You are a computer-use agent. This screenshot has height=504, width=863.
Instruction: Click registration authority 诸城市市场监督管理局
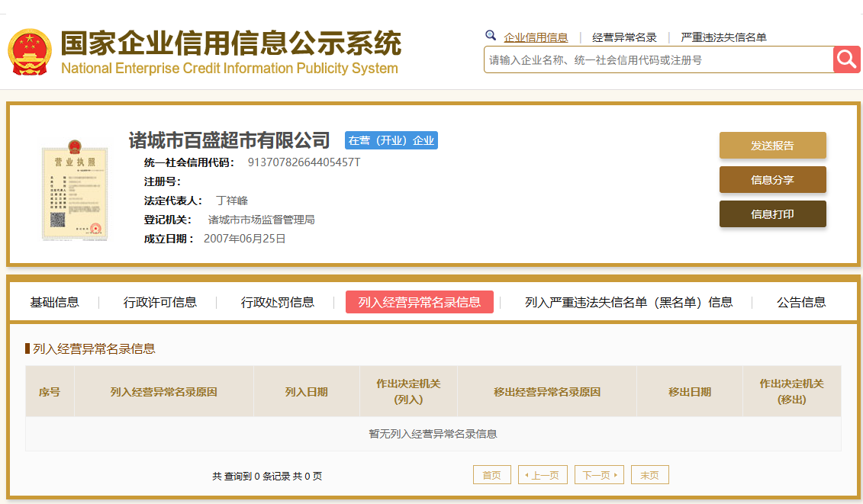(262, 220)
